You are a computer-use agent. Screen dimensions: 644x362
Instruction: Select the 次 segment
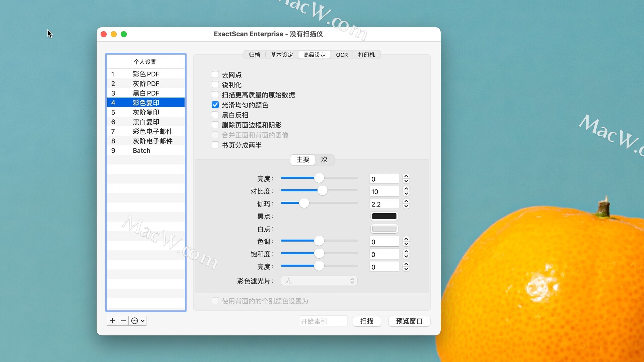click(x=324, y=160)
